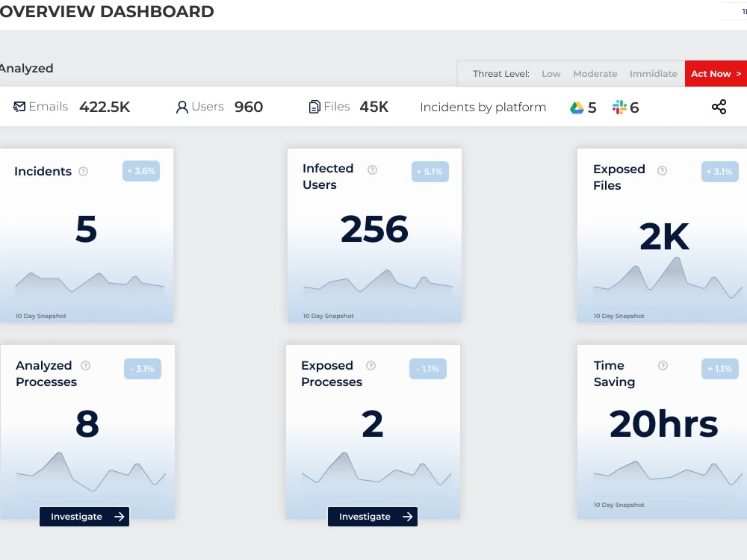Click the 10 Day Snapshot chart on Incidents
Image resolution: width=747 pixels, height=560 pixels.
tap(87, 286)
